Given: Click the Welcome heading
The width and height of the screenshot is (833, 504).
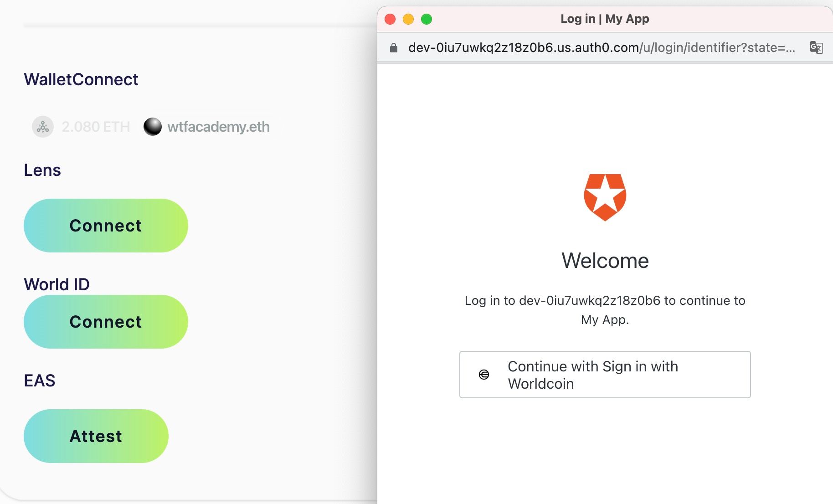Looking at the screenshot, I should pyautogui.click(x=605, y=261).
